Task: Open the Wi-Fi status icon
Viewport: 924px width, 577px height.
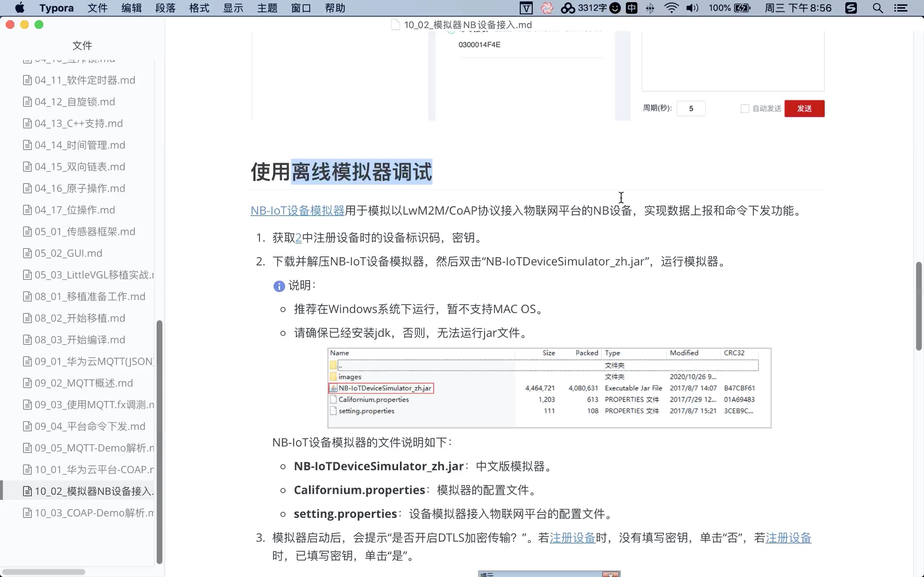Action: click(671, 8)
